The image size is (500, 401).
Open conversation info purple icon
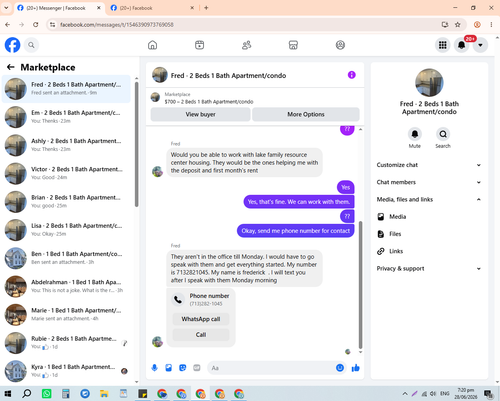click(x=352, y=75)
